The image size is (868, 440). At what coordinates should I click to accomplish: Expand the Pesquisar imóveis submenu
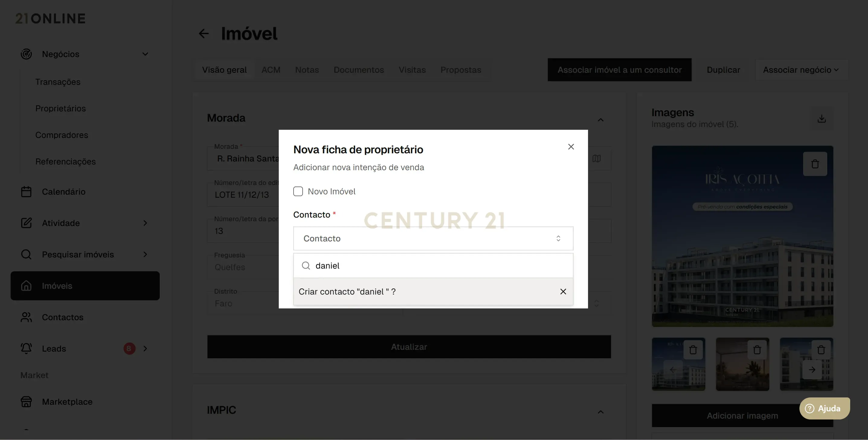(x=145, y=254)
